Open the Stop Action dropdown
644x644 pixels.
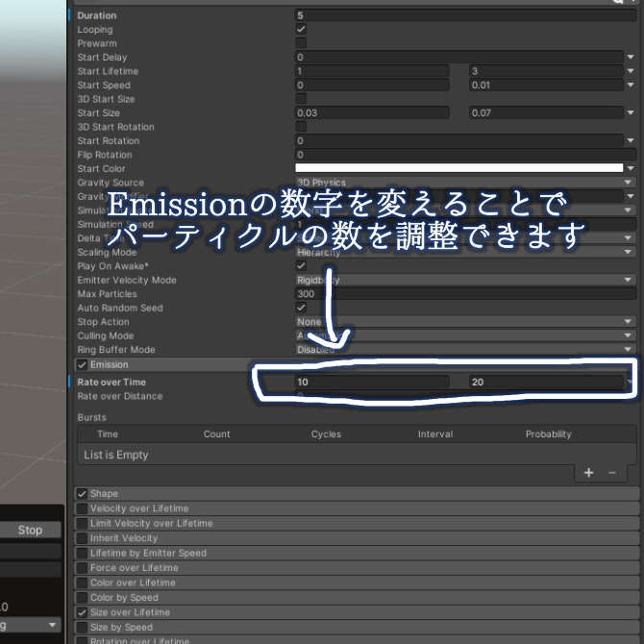(466, 322)
